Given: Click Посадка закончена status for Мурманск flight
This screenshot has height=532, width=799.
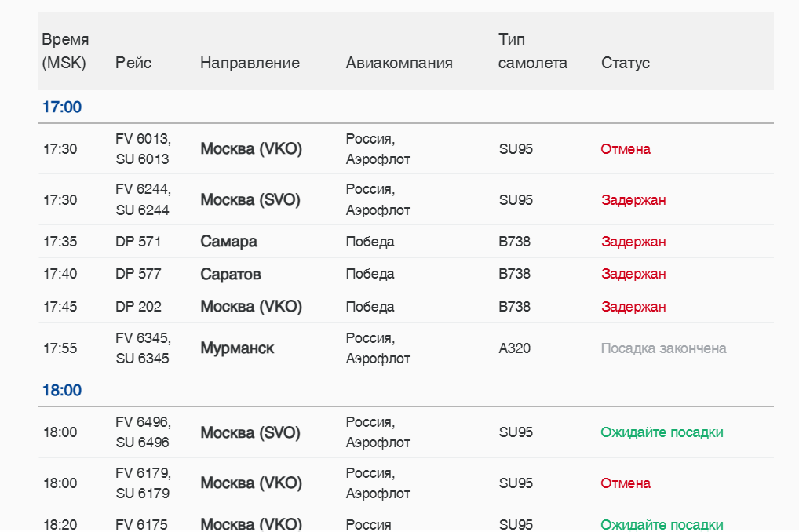Looking at the screenshot, I should click(x=663, y=348).
